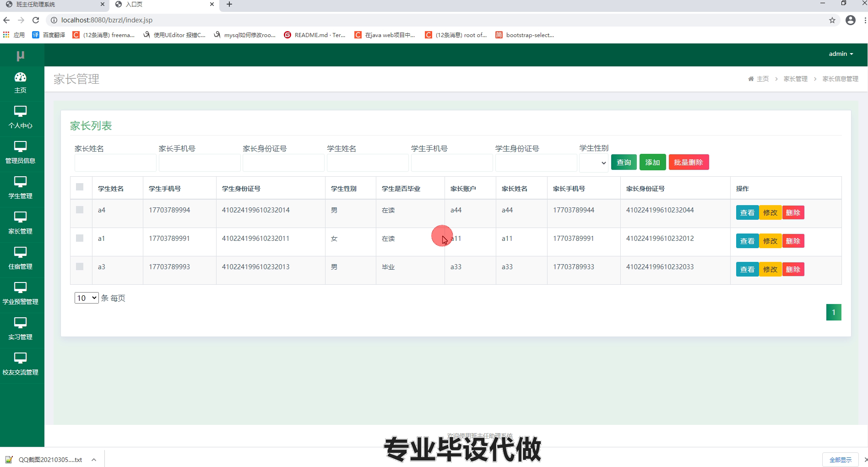Reload the page with refresh icon

pos(36,20)
